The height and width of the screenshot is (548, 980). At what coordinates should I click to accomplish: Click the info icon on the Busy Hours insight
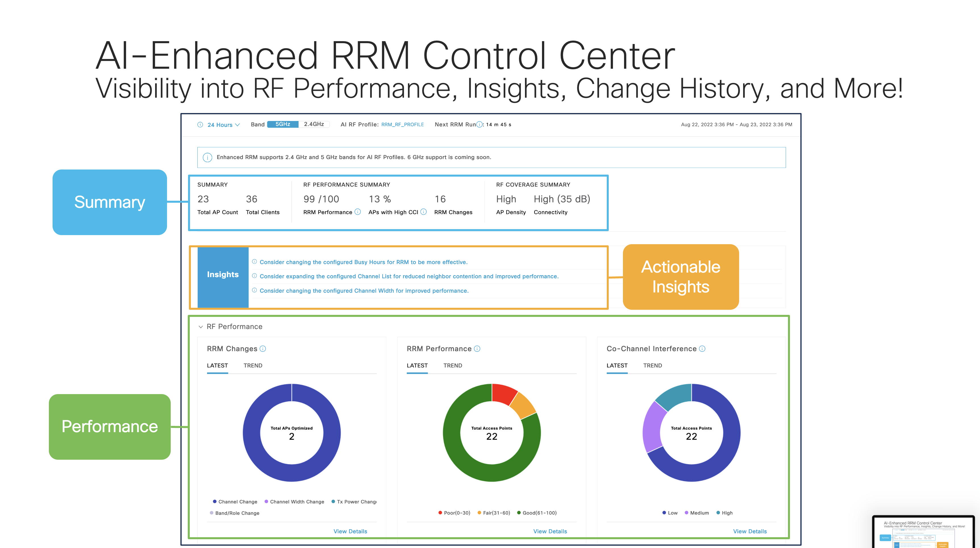[x=254, y=262]
